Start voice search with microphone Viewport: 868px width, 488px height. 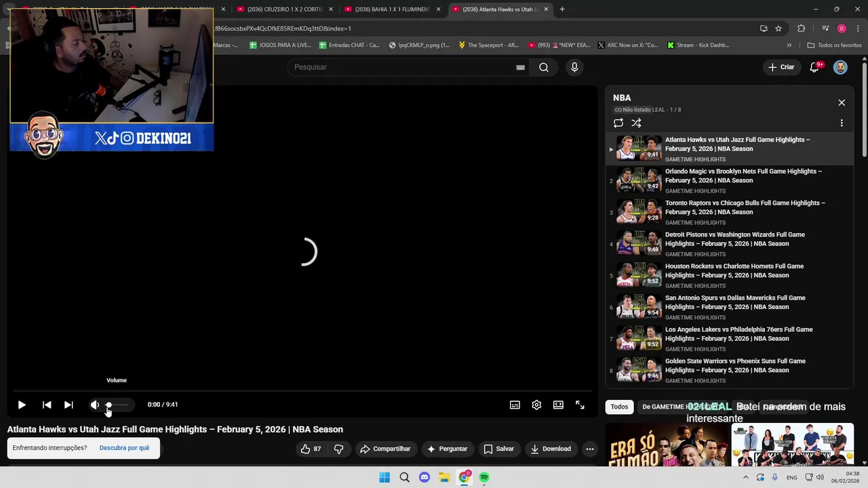574,67
